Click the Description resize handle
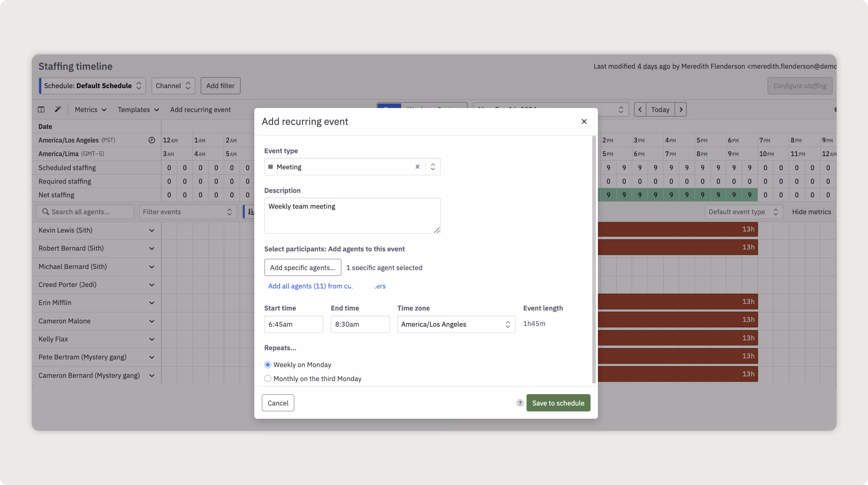Screen dimensions: 868x485 tap(437, 230)
